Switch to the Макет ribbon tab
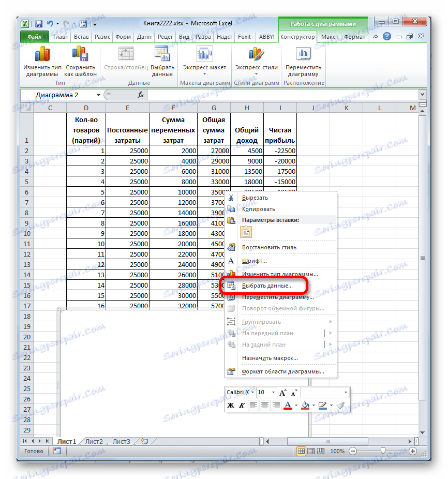This screenshot has height=479, width=448. [x=330, y=37]
